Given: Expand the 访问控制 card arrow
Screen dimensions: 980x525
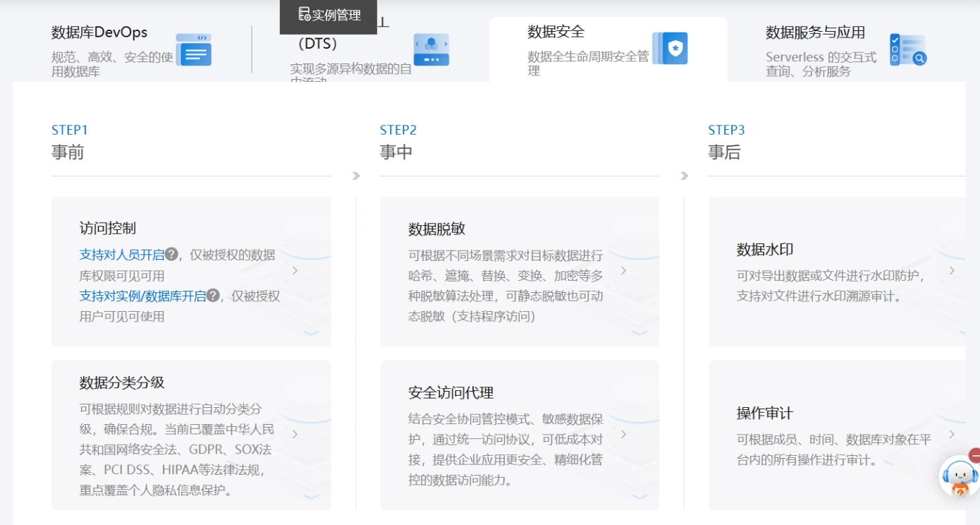Looking at the screenshot, I should coord(295,270).
